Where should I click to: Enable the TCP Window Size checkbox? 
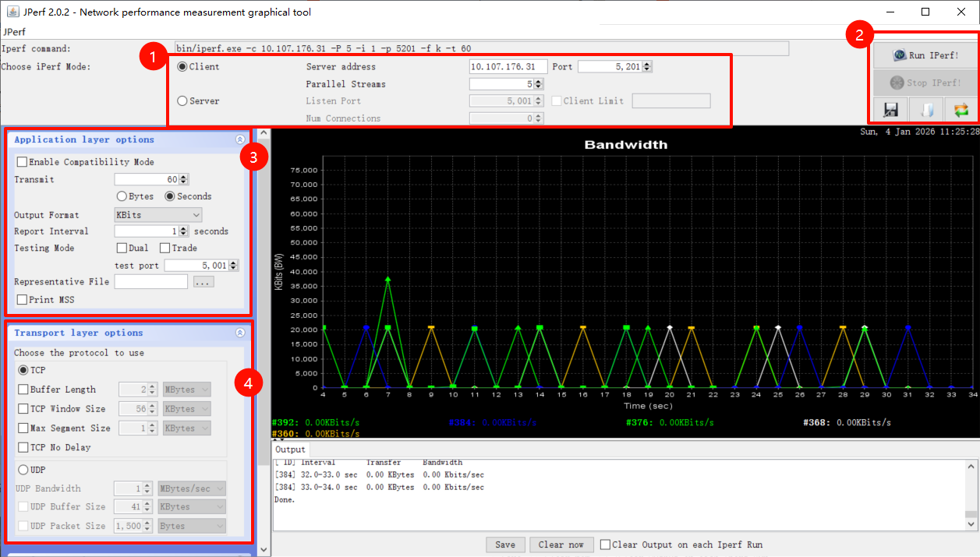point(23,409)
